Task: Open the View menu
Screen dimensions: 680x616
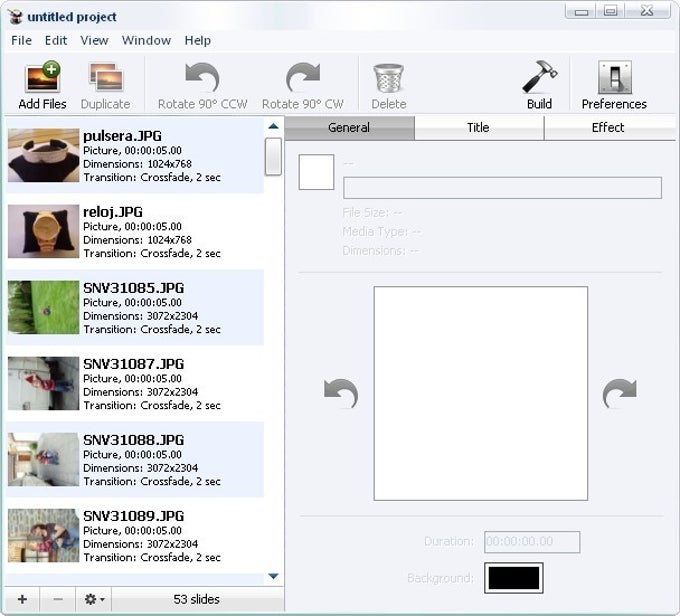Action: (x=94, y=40)
